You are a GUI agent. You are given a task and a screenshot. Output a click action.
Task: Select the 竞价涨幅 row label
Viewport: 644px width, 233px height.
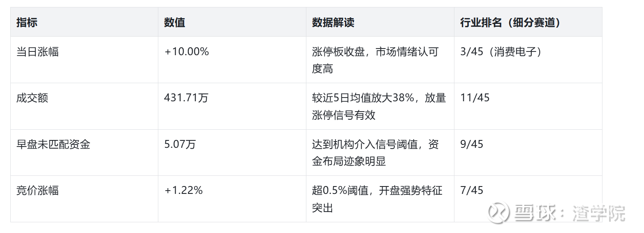click(37, 190)
